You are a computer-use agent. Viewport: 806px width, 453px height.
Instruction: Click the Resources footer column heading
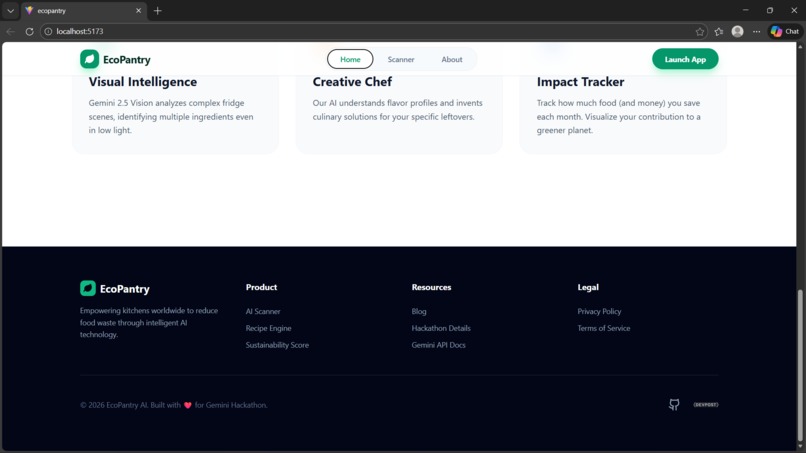(x=431, y=287)
